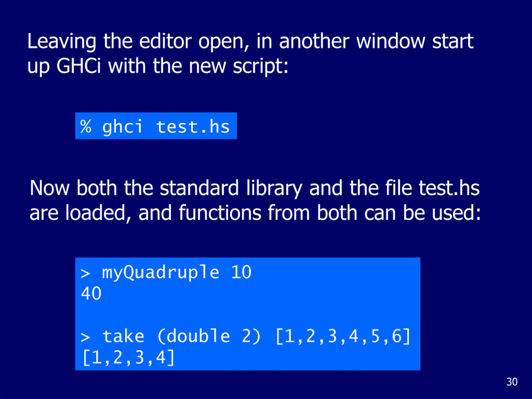Image resolution: width=532 pixels, height=399 pixels.
Task: Click the blank line inside the large code box
Action: coord(248,315)
